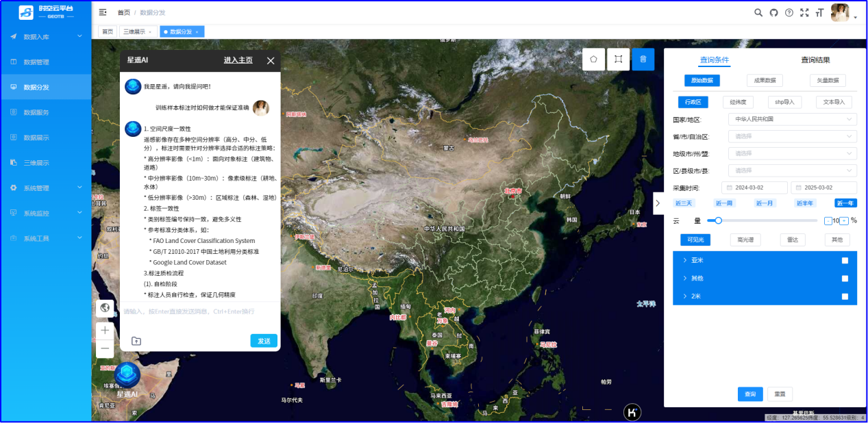Switch to the 查询结果 tab
The image size is (868, 423).
pyautogui.click(x=815, y=60)
